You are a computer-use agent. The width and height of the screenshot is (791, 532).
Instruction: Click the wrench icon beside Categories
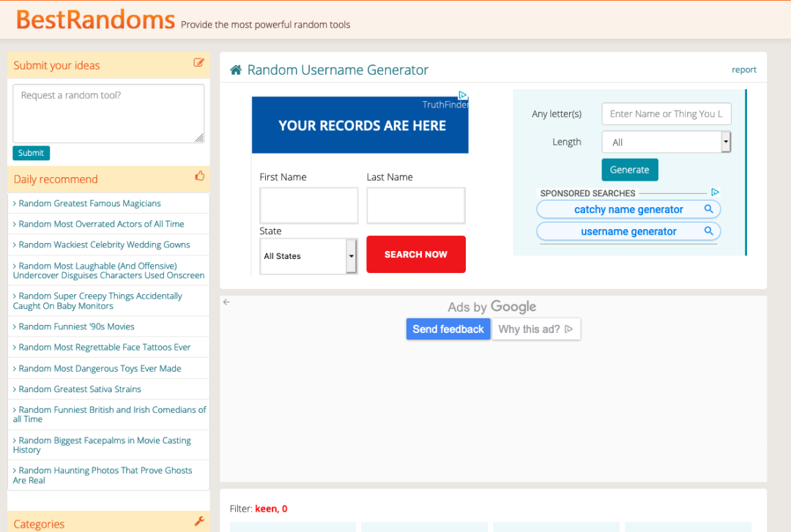199,522
